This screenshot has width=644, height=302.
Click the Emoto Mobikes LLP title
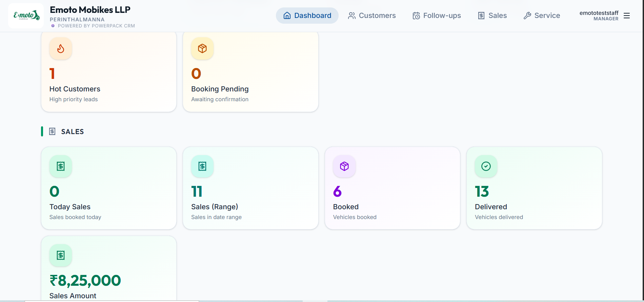click(x=90, y=10)
